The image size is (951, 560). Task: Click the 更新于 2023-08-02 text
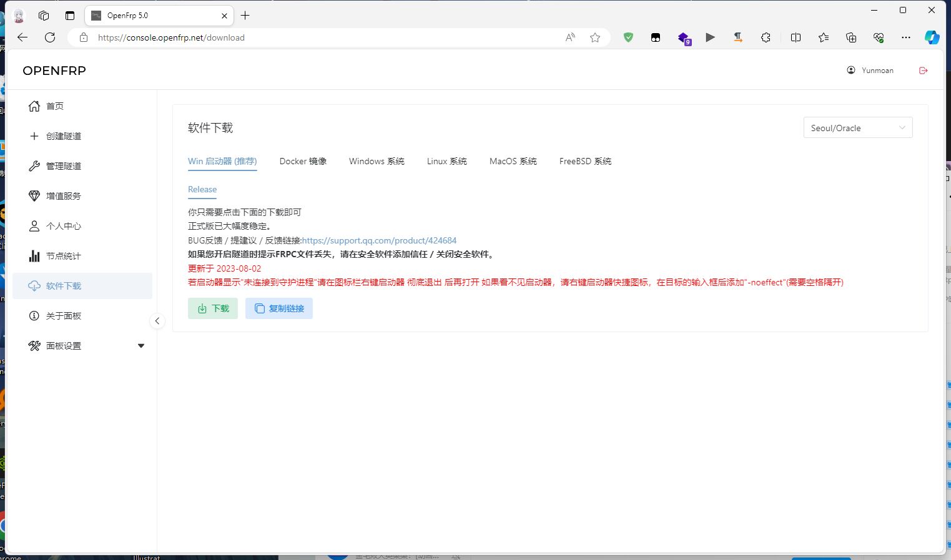click(225, 268)
